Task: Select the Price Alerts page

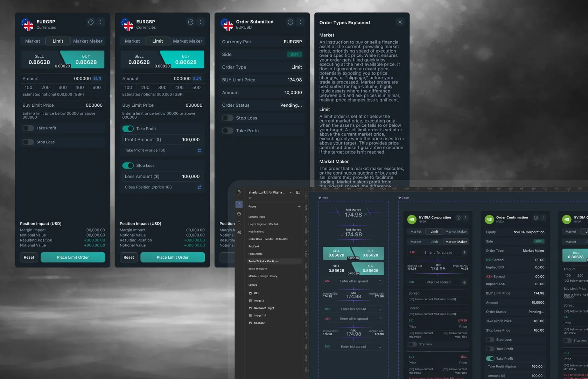Action: (255, 254)
